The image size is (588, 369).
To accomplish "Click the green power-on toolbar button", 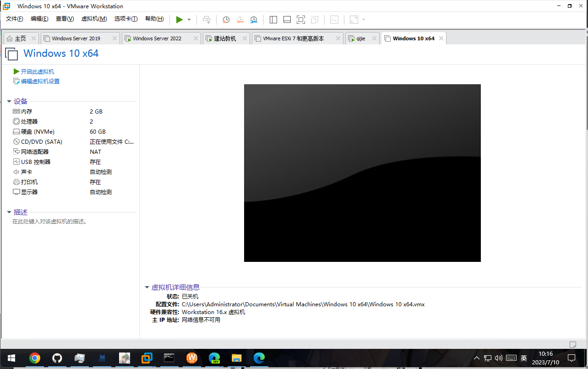I will (180, 20).
